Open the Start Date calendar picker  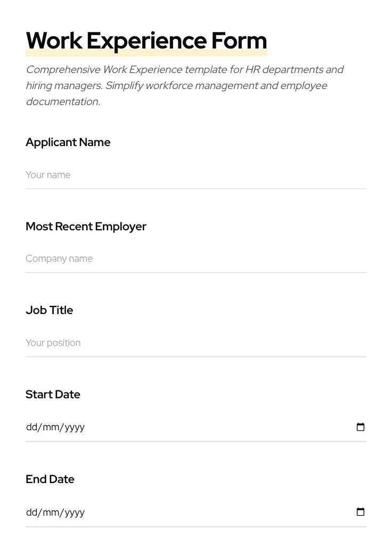tap(361, 427)
